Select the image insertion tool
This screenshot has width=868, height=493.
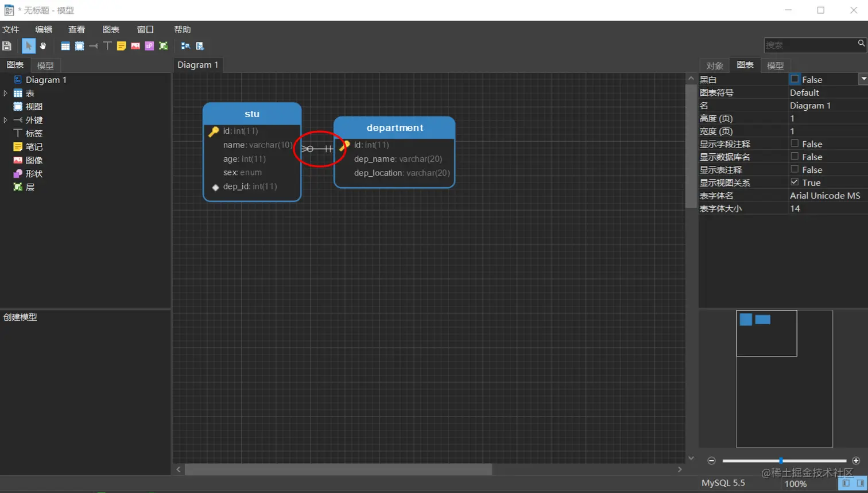(x=135, y=46)
